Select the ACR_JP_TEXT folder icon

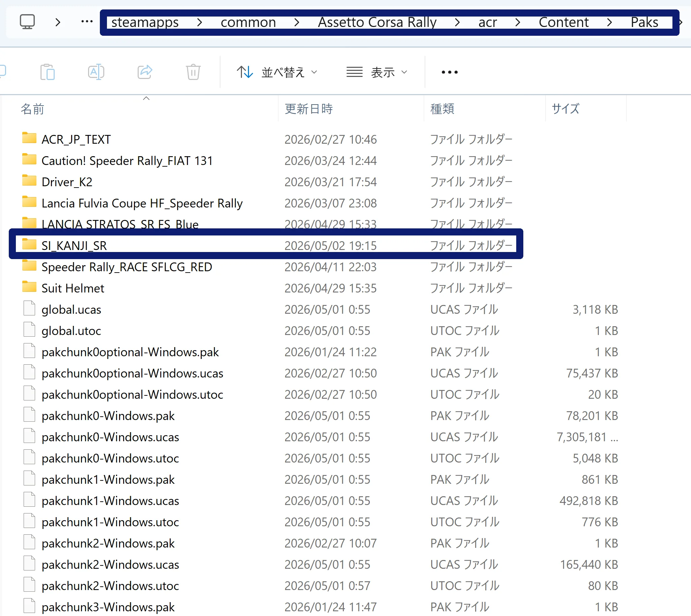[29, 138]
